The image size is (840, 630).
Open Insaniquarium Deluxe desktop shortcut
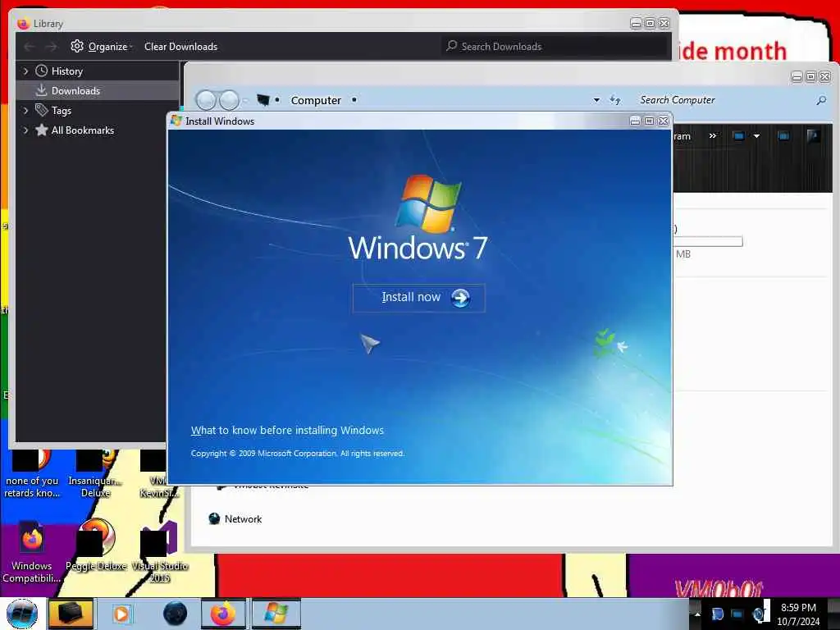(x=95, y=476)
